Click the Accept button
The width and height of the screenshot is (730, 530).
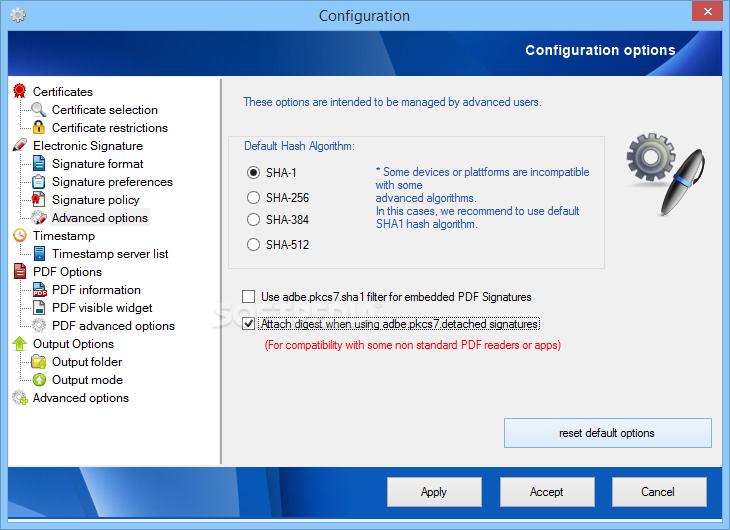pyautogui.click(x=547, y=492)
